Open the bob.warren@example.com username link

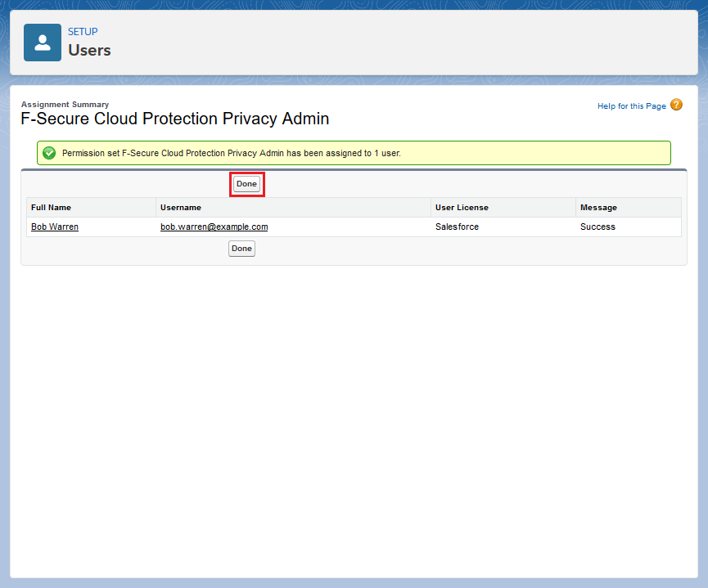point(214,227)
